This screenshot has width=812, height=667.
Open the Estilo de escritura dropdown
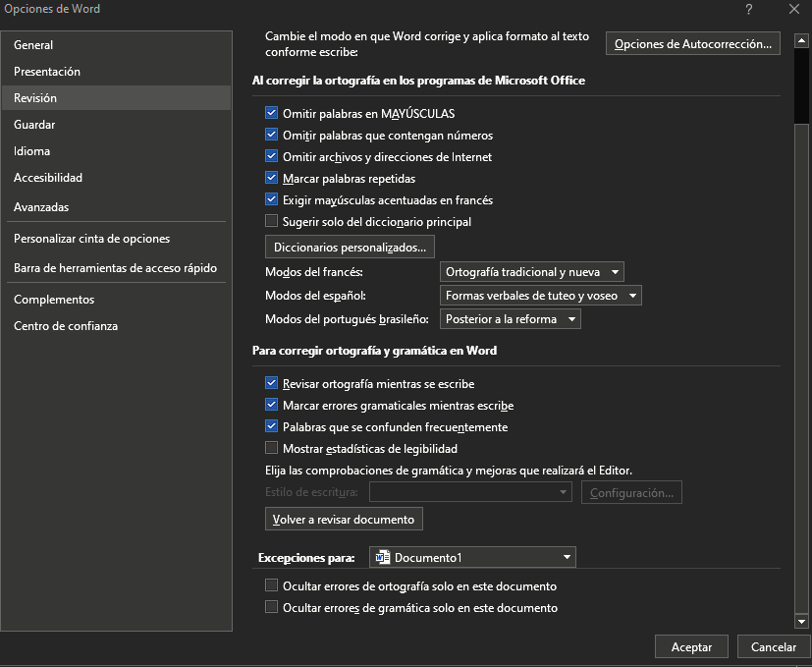click(x=470, y=492)
